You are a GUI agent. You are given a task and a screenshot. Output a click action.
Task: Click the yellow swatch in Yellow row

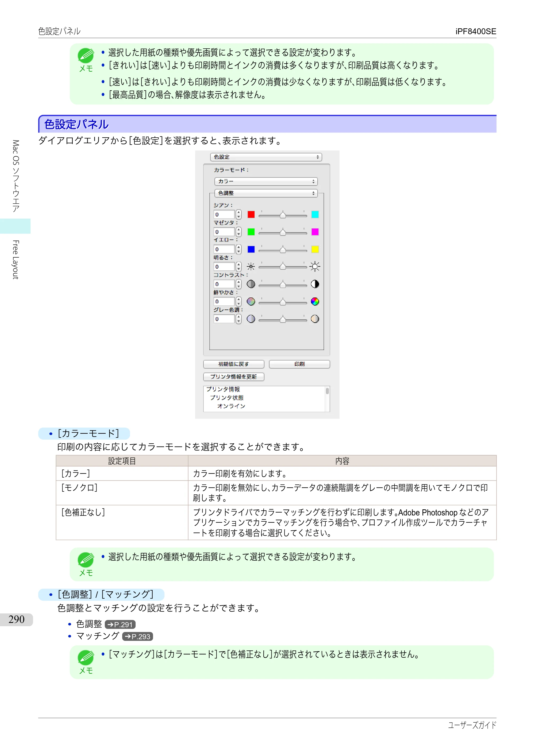click(x=315, y=250)
